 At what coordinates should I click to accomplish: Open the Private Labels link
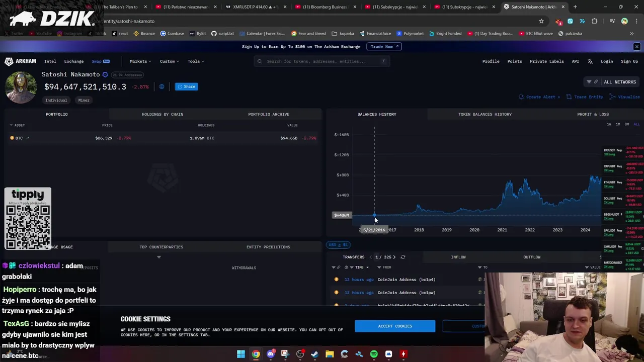[547, 61]
